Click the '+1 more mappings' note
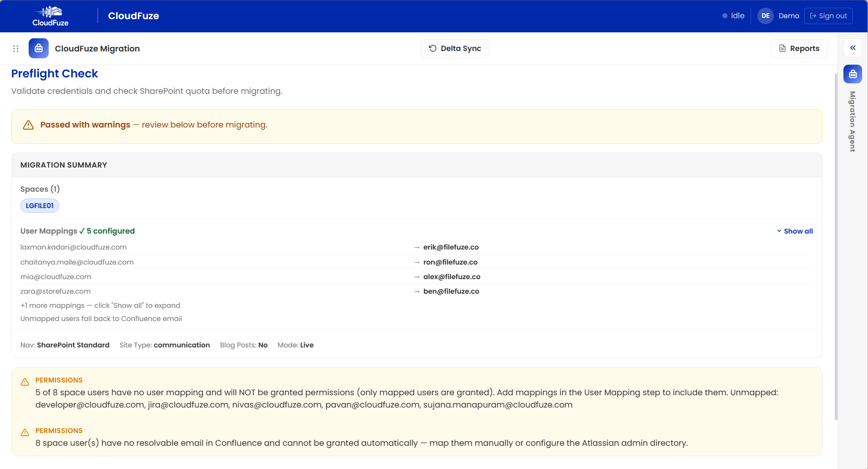This screenshot has width=868, height=469. [x=100, y=306]
